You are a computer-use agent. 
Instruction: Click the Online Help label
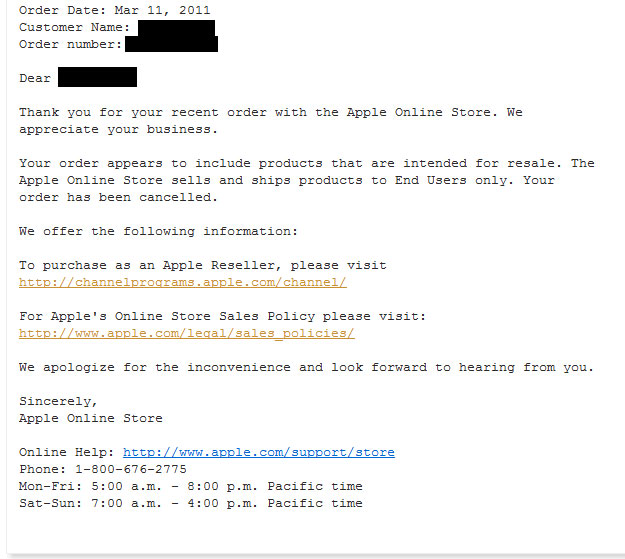[x=67, y=453]
